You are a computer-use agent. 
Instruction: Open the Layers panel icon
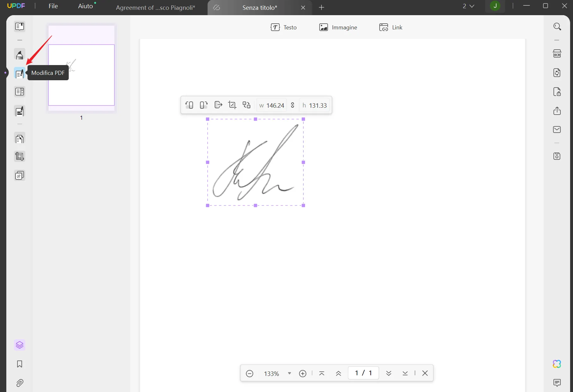[x=20, y=345]
